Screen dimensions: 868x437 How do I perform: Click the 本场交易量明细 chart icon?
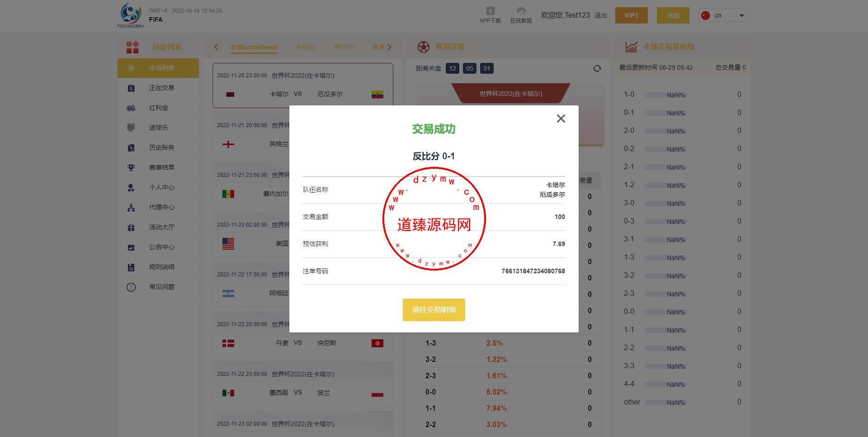631,47
